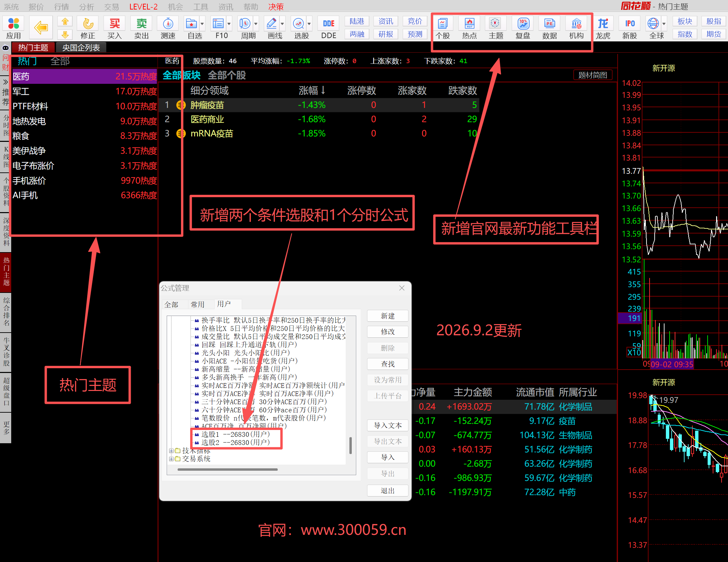Expand the 自选 dropdown arrow
Viewport: 728px width, 562px height.
(202, 24)
